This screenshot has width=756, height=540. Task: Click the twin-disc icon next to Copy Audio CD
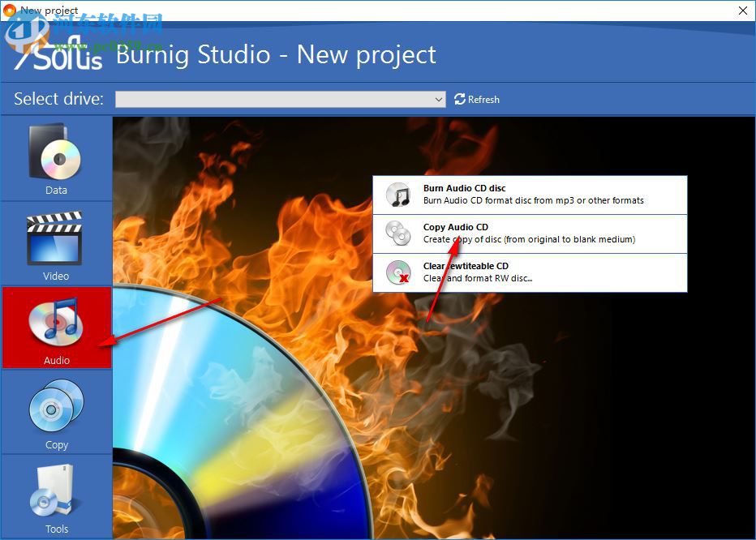[398, 234]
